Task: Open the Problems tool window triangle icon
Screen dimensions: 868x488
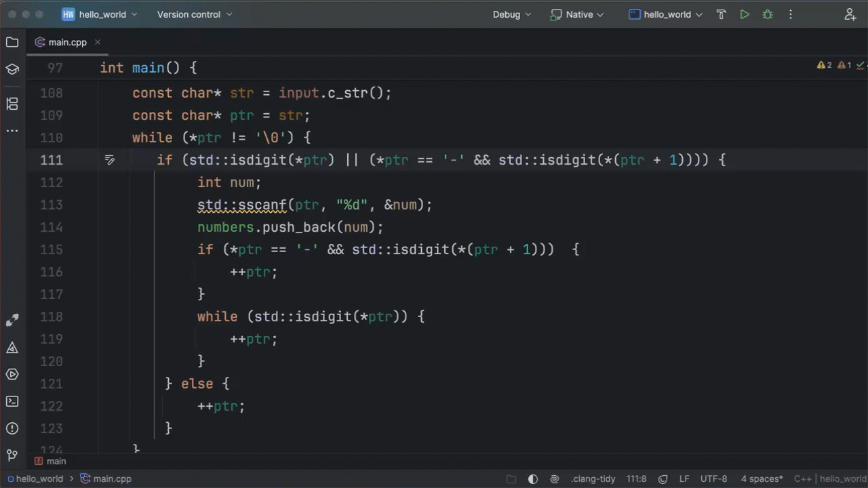Action: point(12,347)
